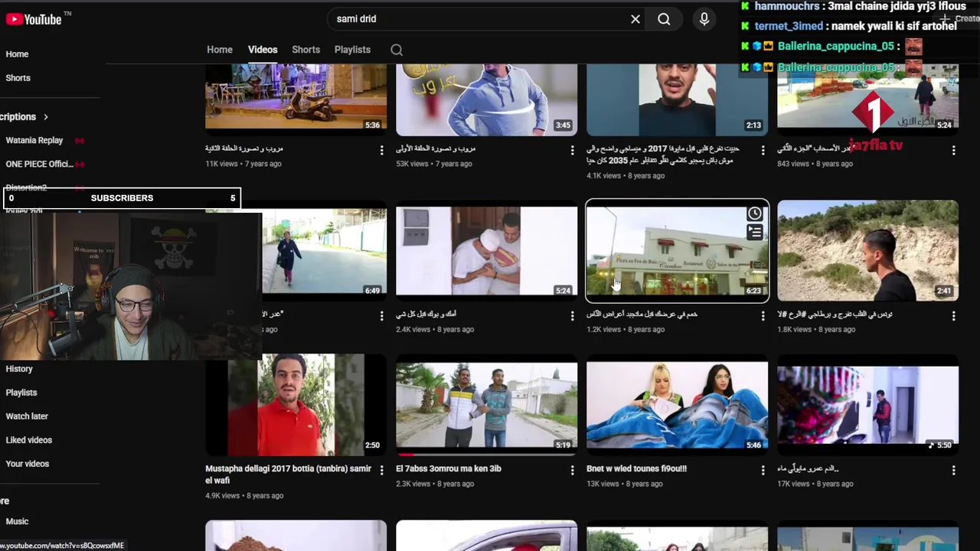Open Shorts in sidebar
Image resolution: width=980 pixels, height=551 pixels.
point(18,78)
